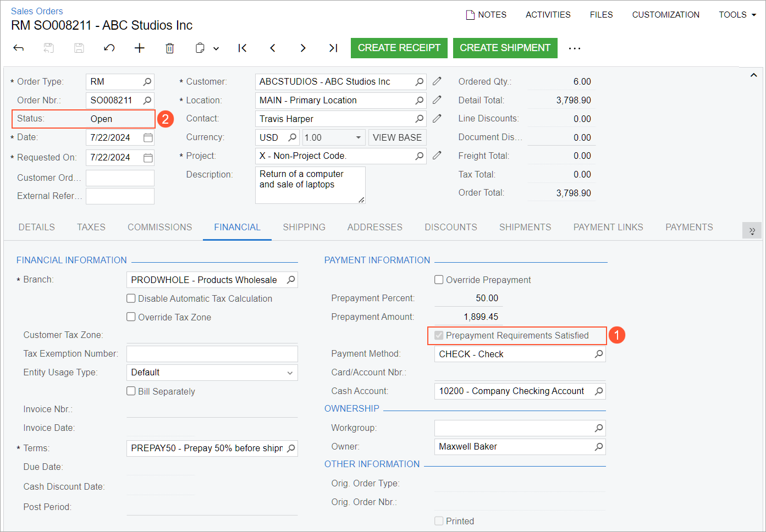The height and width of the screenshot is (532, 766).
Task: Open the Date calendar picker
Action: [x=148, y=137]
